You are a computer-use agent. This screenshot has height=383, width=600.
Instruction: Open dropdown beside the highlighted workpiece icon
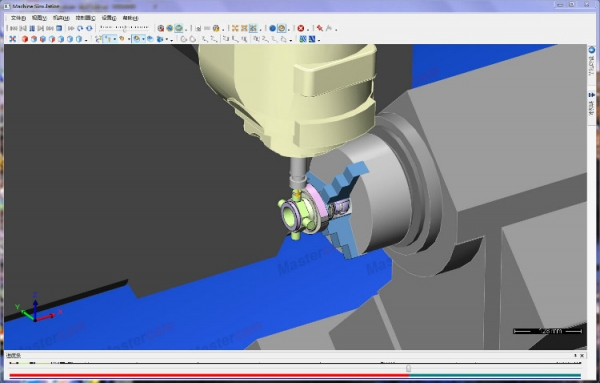click(x=143, y=39)
